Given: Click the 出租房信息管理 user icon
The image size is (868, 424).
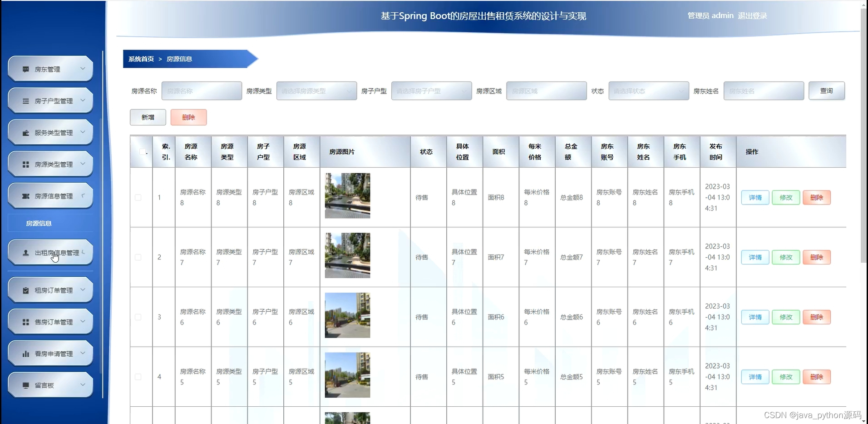Looking at the screenshot, I should pyautogui.click(x=25, y=253).
